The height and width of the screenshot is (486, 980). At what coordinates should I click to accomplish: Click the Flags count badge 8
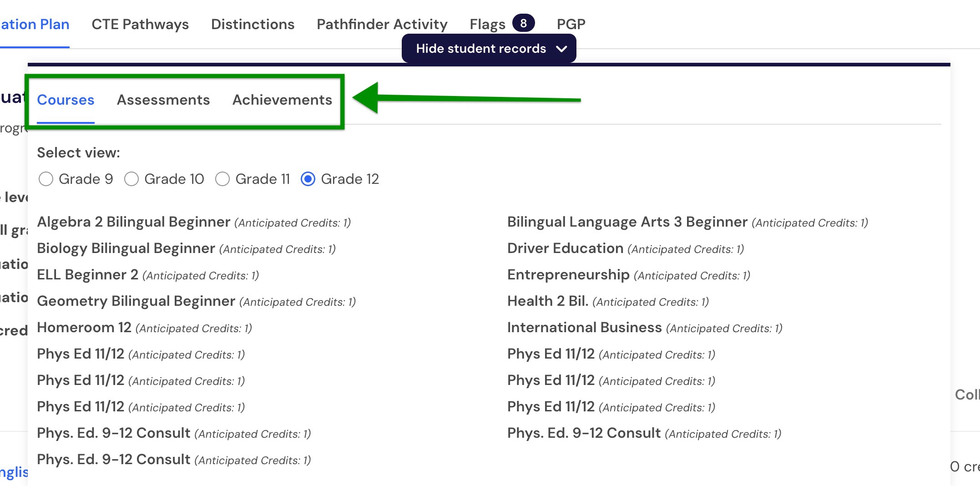[524, 23]
